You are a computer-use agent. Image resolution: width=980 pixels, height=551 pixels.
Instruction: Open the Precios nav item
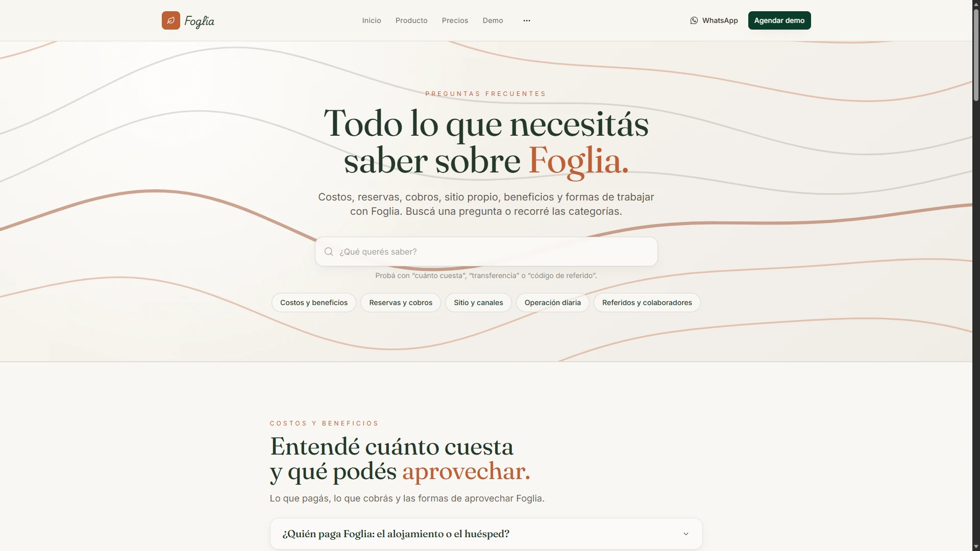coord(455,20)
